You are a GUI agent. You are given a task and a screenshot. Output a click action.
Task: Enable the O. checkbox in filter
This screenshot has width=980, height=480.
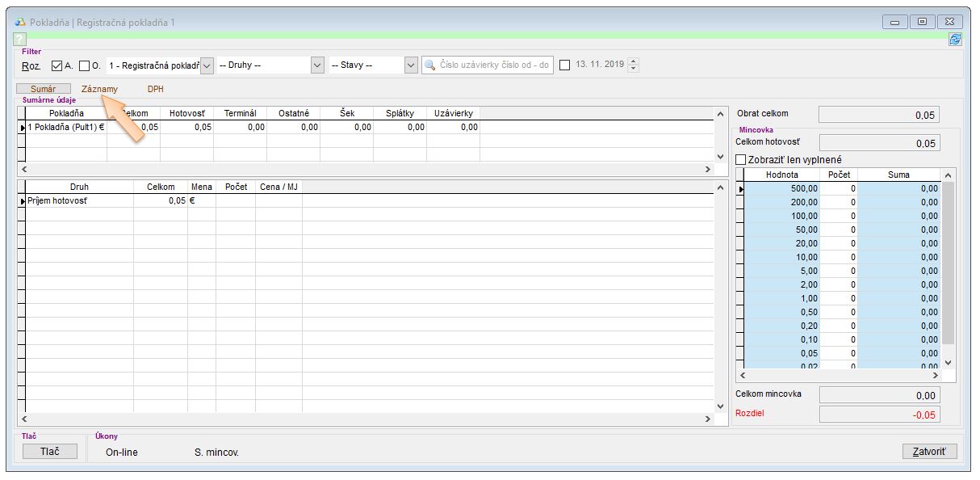pyautogui.click(x=85, y=65)
